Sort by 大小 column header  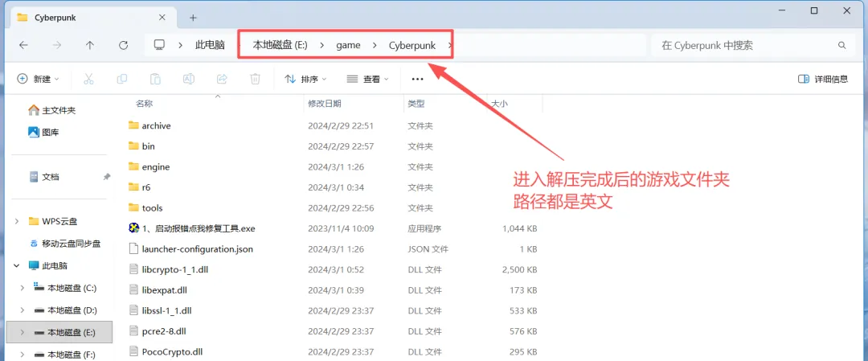coord(499,104)
